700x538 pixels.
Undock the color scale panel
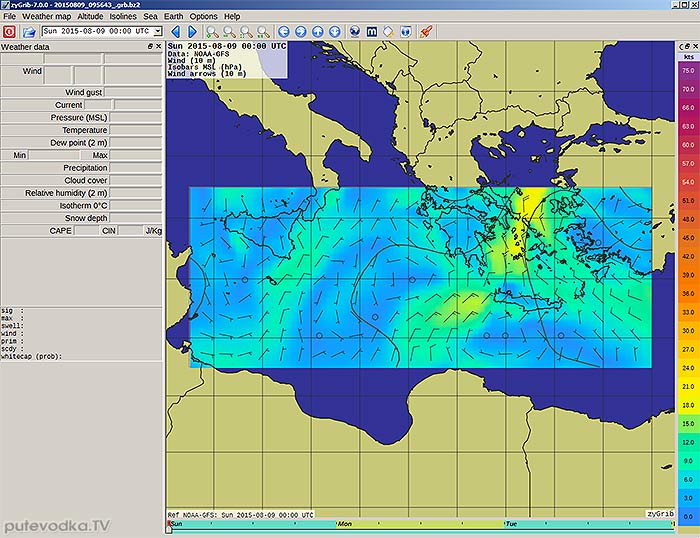tap(688, 46)
